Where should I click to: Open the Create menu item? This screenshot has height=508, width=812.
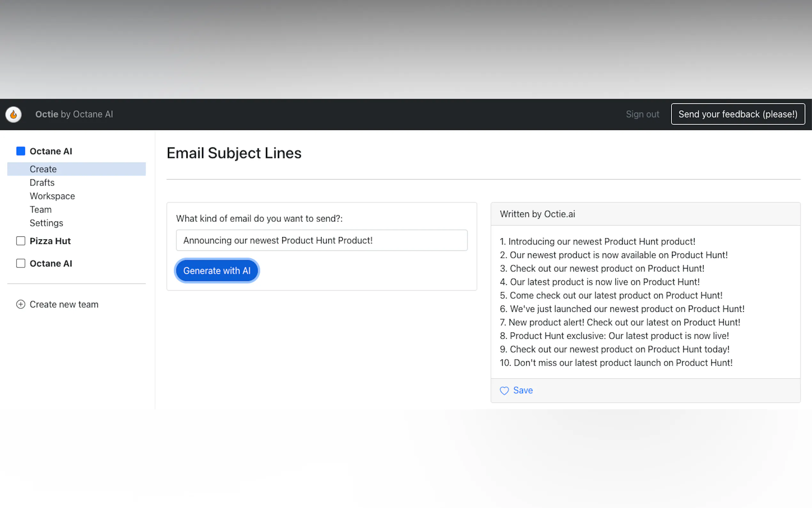click(x=43, y=169)
